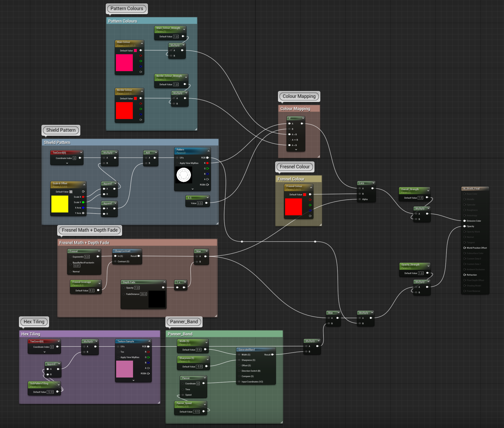Expand the Main_Colour_Strength node chevron
This screenshot has height=428, width=504.
[x=184, y=30]
